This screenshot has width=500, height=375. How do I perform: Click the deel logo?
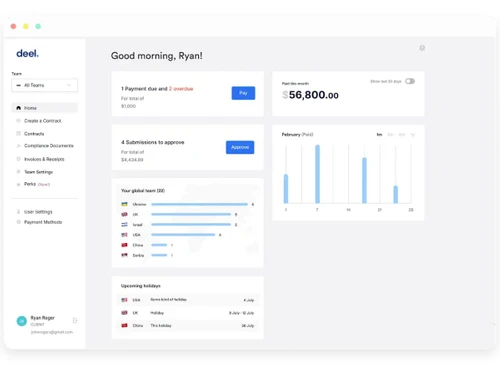pyautogui.click(x=27, y=53)
